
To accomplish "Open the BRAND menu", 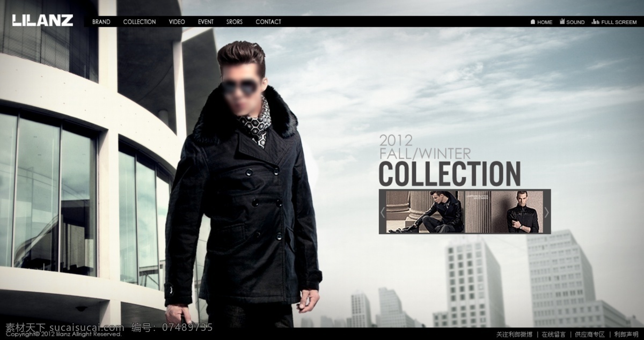I will coord(101,22).
